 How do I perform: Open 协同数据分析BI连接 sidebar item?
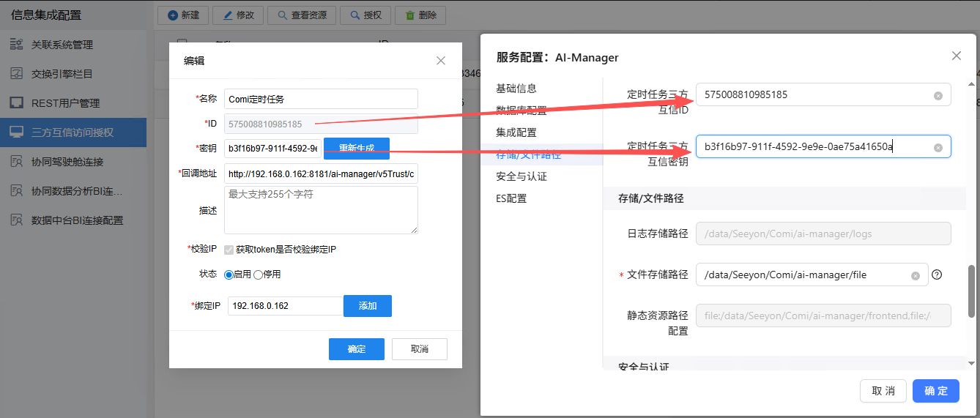tap(73, 191)
